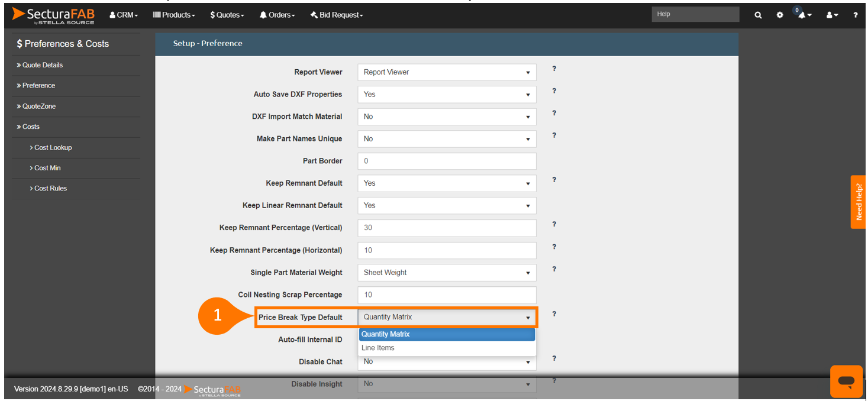This screenshot has width=868, height=401.
Task: Click the Part Border input field
Action: (x=447, y=161)
